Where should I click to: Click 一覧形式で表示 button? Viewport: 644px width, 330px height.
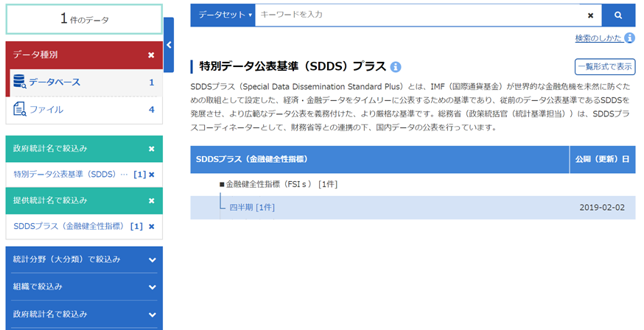tap(604, 67)
